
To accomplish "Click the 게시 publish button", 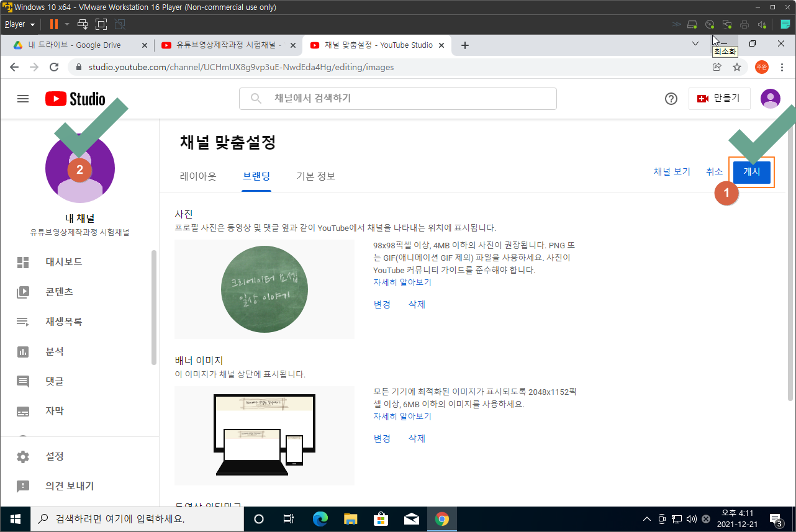I will click(x=752, y=172).
